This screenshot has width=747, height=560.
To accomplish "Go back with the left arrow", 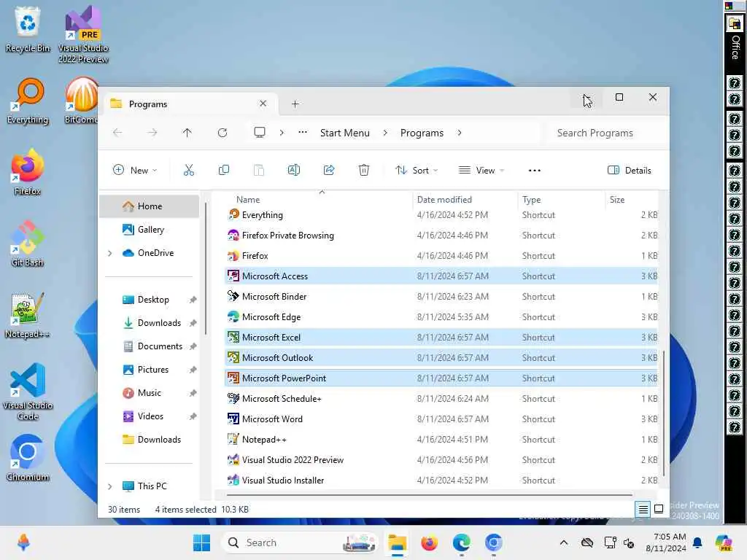I will tap(117, 133).
